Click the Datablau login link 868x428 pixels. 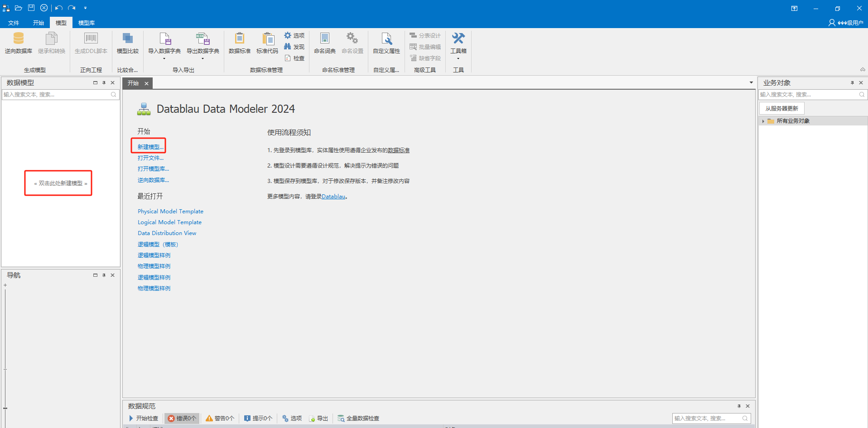click(333, 197)
